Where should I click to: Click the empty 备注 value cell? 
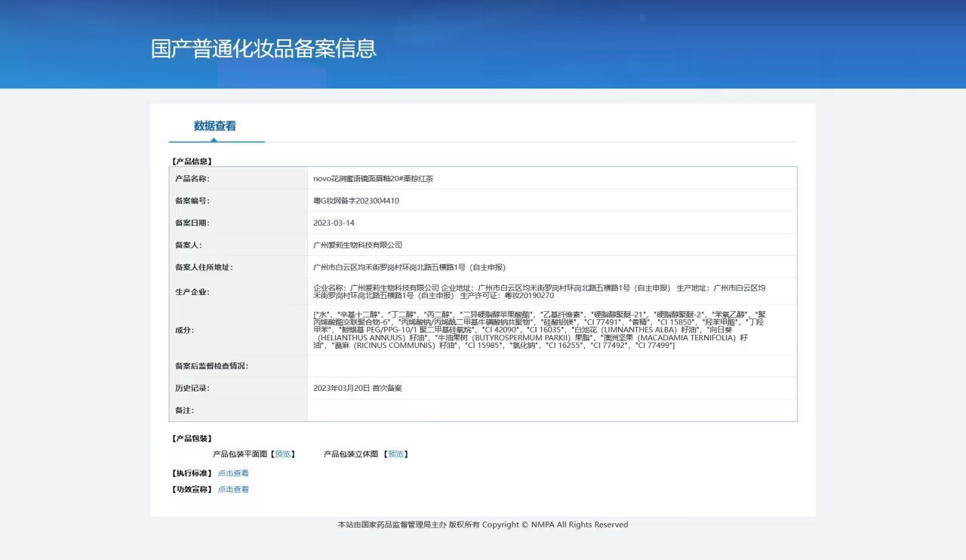tap(552, 410)
